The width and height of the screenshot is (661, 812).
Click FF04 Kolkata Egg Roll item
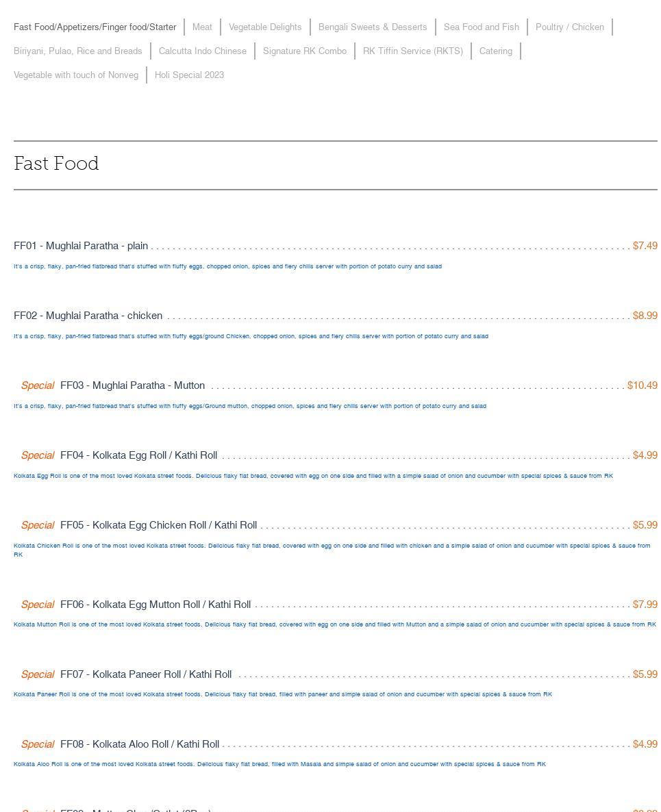pos(138,455)
